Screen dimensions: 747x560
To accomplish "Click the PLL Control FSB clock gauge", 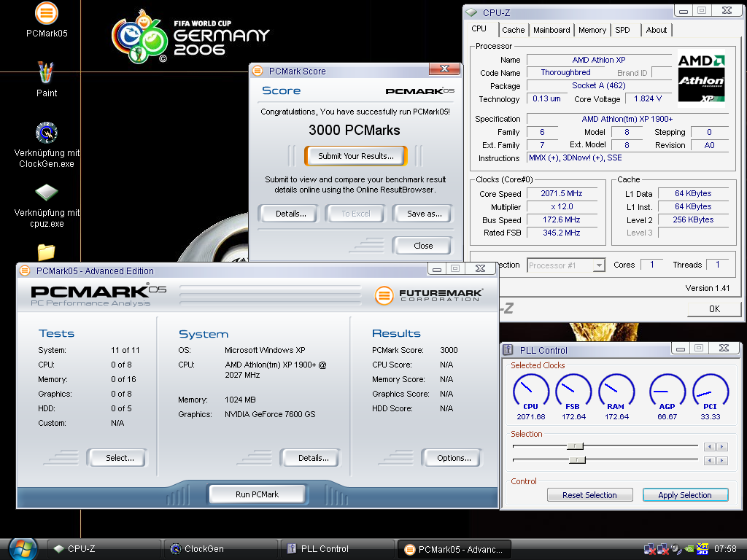I will 573,392.
